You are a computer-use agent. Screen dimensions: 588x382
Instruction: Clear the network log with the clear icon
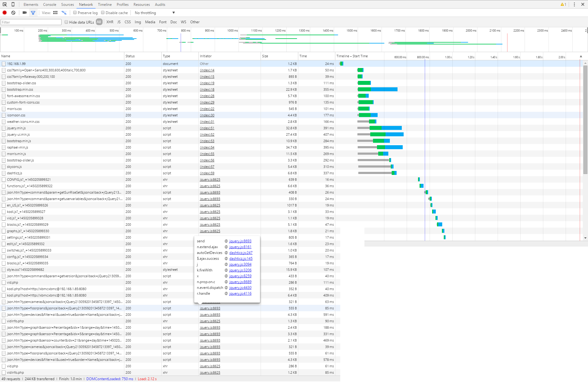pyautogui.click(x=13, y=13)
